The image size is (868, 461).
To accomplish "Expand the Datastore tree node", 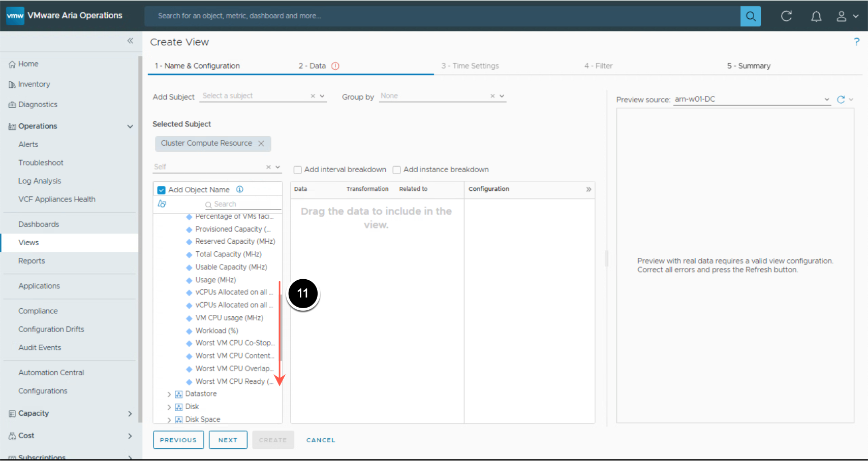I will (x=169, y=394).
